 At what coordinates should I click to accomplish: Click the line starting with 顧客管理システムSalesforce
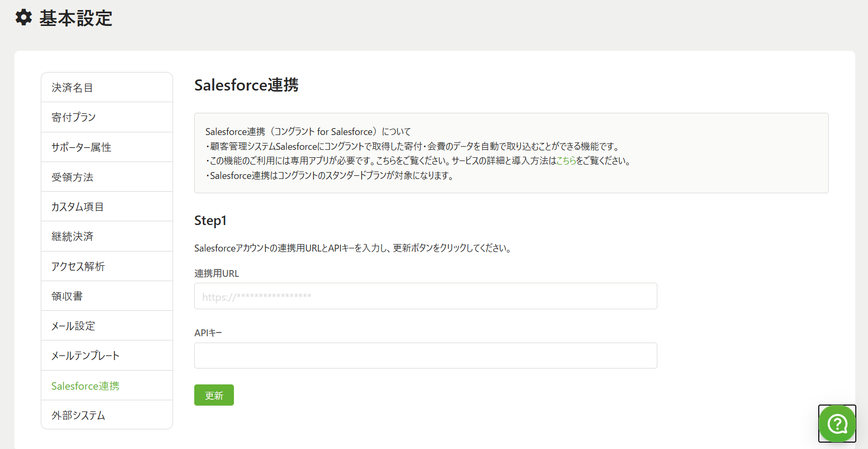pyautogui.click(x=413, y=146)
